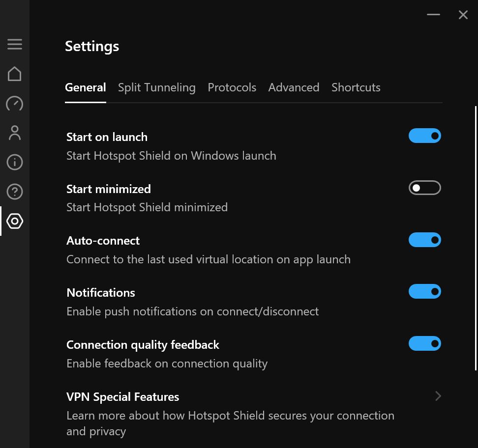
Task: Open the account profile sidebar icon
Action: pos(15,133)
